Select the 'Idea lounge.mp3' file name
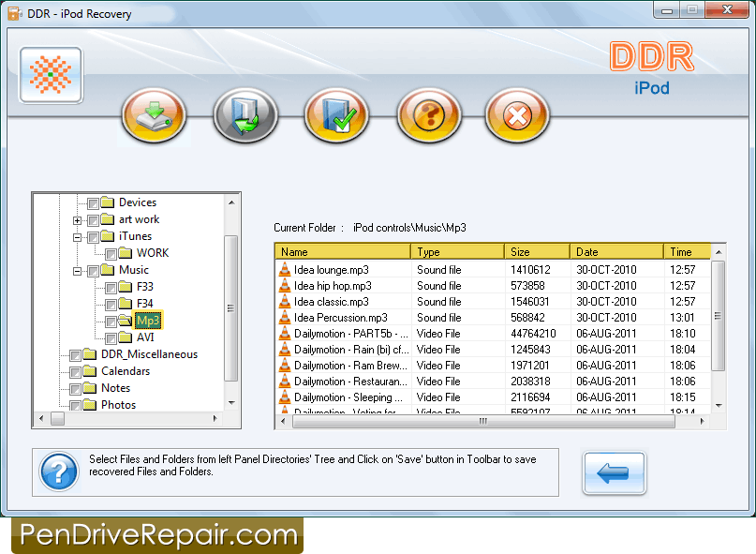756x554 pixels. pyautogui.click(x=332, y=270)
